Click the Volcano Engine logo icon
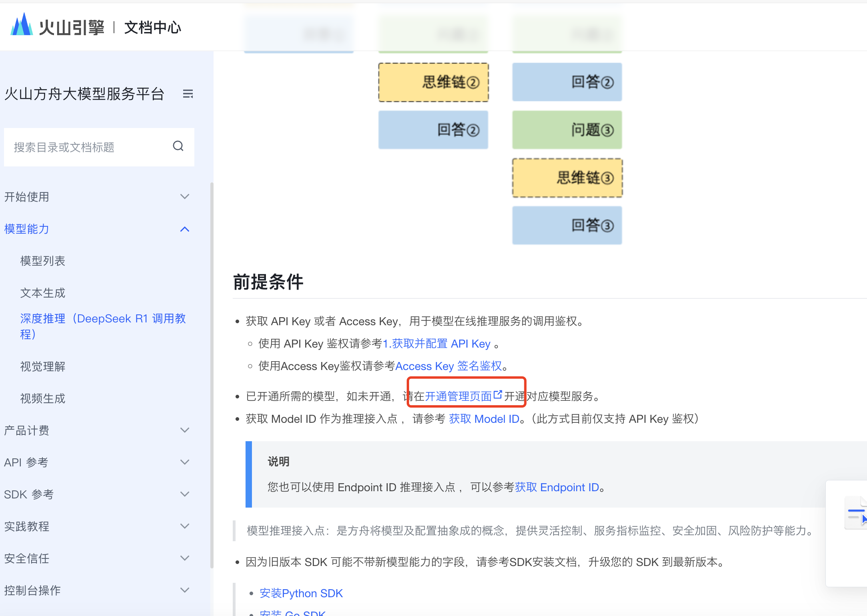This screenshot has height=616, width=867. (x=22, y=25)
